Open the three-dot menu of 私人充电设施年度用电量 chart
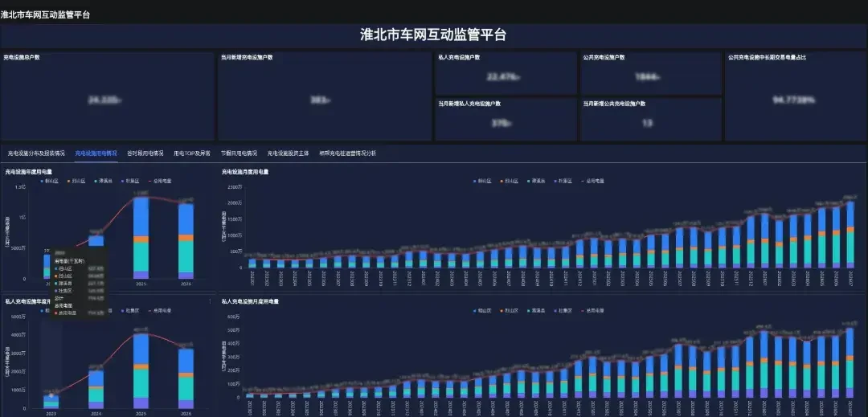This screenshot has width=868, height=417. pos(210,301)
